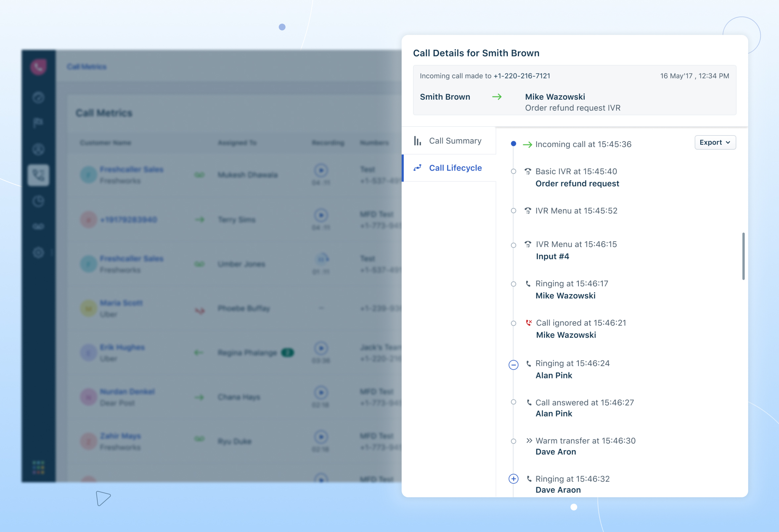Play the Regina Phalange call recording

click(x=321, y=348)
